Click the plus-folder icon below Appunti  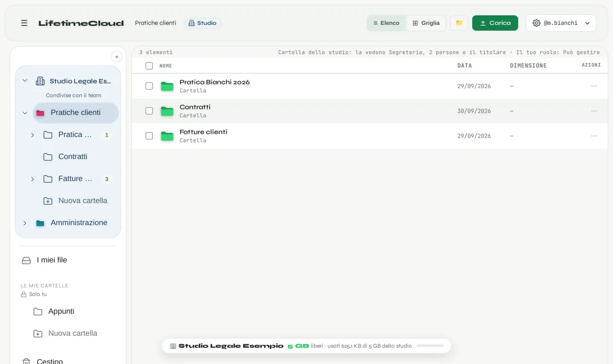[38, 334]
